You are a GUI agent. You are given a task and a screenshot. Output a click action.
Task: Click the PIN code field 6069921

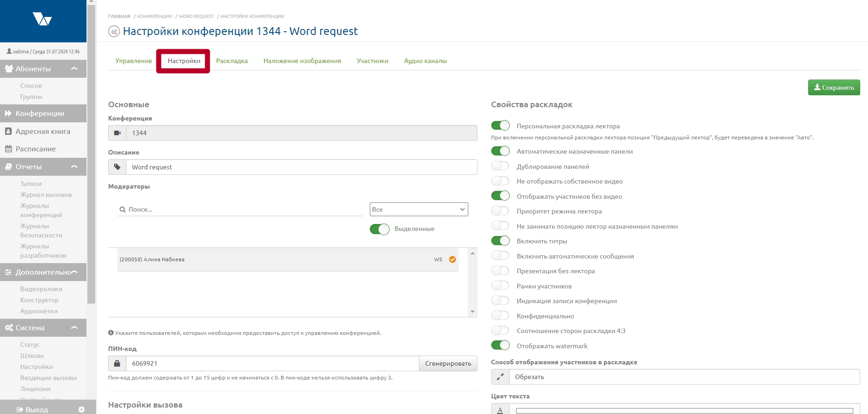272,363
